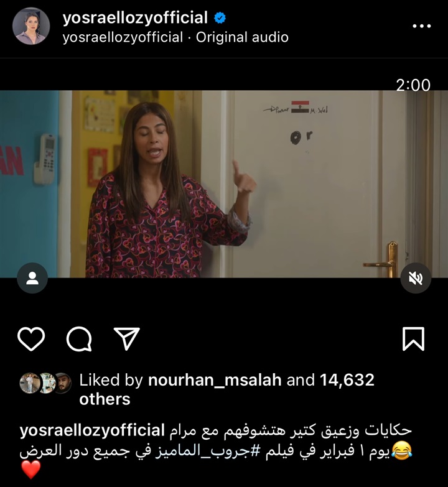Screen dimensions: 448x487
Task: Tap the 2:00 video duration label
Action: click(x=413, y=85)
